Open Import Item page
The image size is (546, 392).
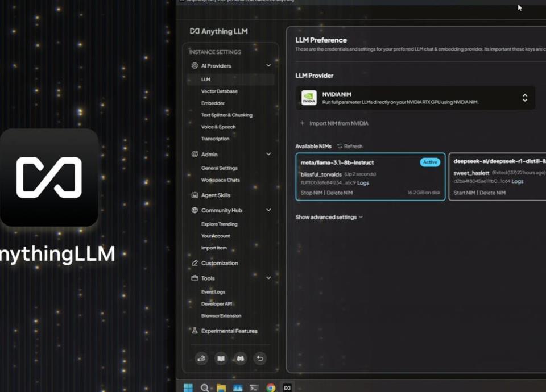pyautogui.click(x=214, y=248)
